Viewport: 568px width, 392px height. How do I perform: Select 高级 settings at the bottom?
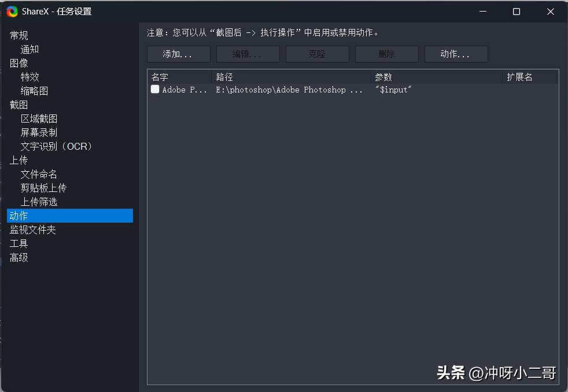(x=19, y=257)
